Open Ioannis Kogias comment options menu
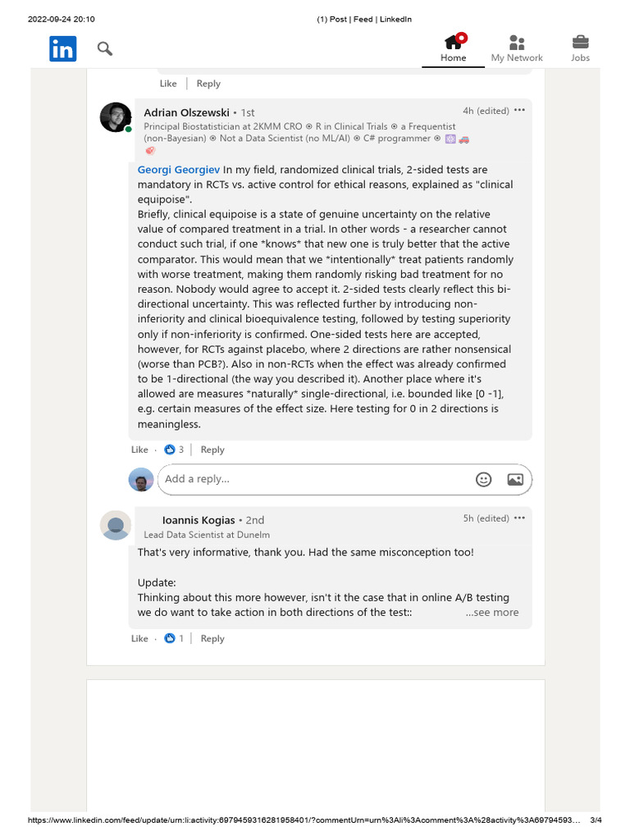This screenshot has height=840, width=630. pos(519,518)
